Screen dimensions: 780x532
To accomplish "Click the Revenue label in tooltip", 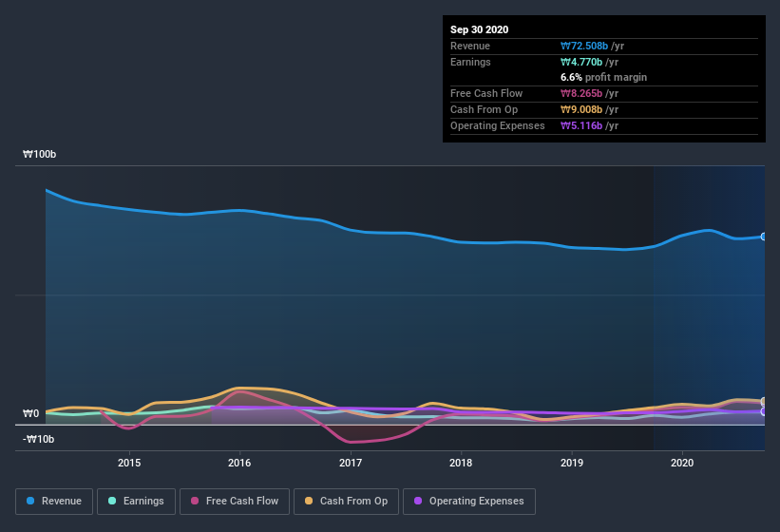I will [470, 46].
